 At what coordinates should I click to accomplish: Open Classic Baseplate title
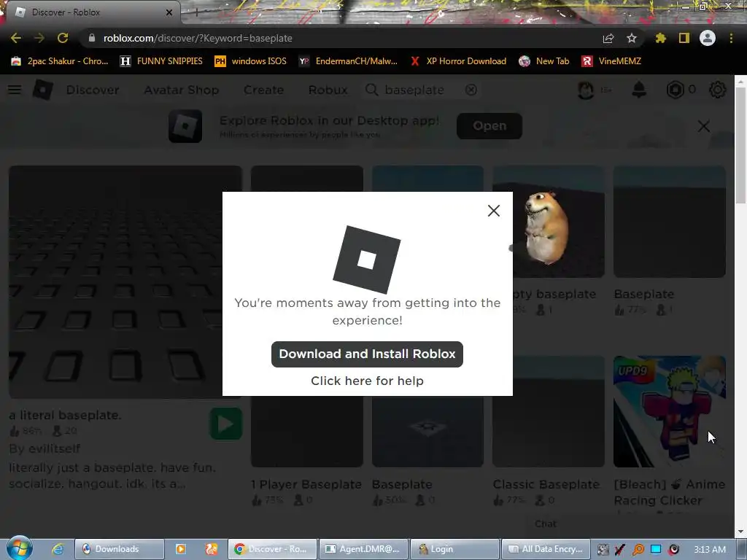pyautogui.click(x=546, y=484)
